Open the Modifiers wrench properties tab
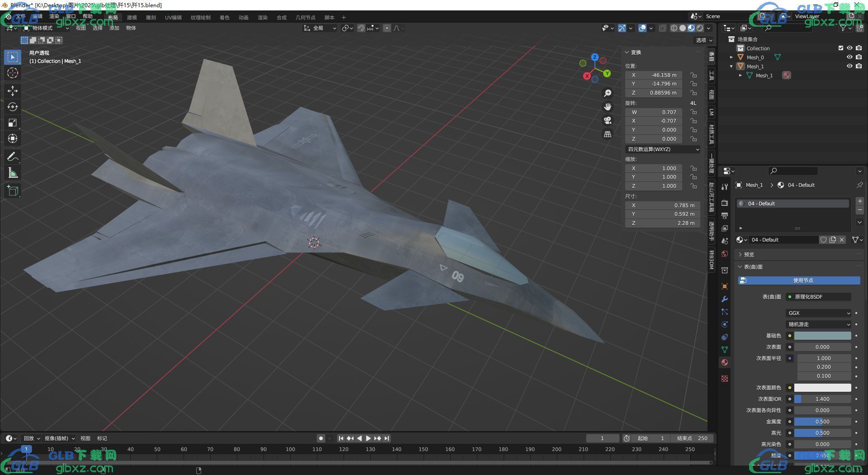This screenshot has width=868, height=475. tap(725, 299)
